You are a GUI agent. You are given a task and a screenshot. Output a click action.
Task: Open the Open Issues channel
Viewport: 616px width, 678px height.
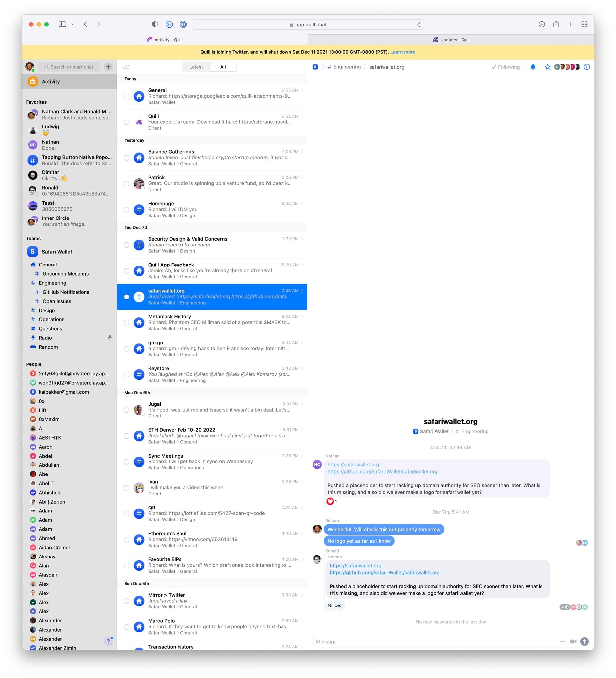[57, 301]
